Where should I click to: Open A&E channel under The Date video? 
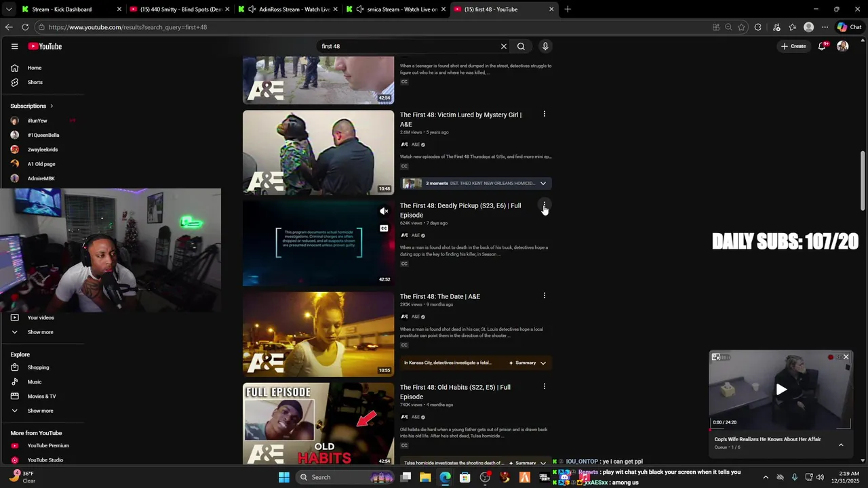416,317
